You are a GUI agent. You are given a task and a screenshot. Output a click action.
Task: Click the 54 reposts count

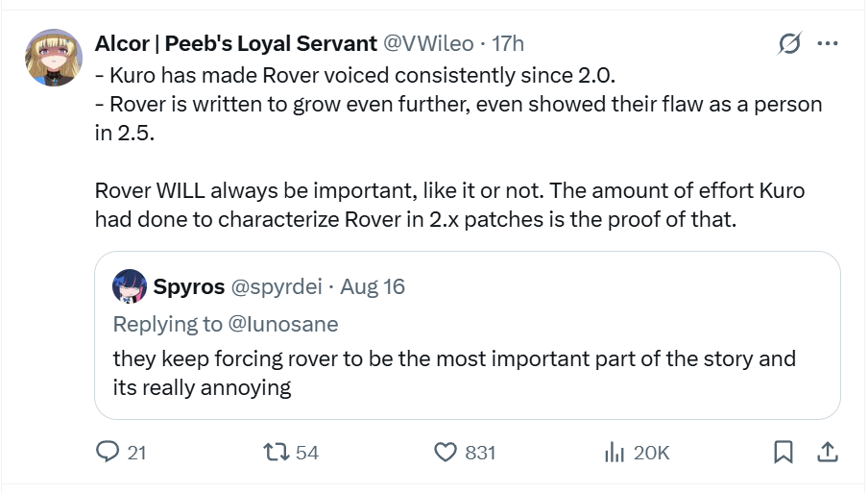[306, 452]
